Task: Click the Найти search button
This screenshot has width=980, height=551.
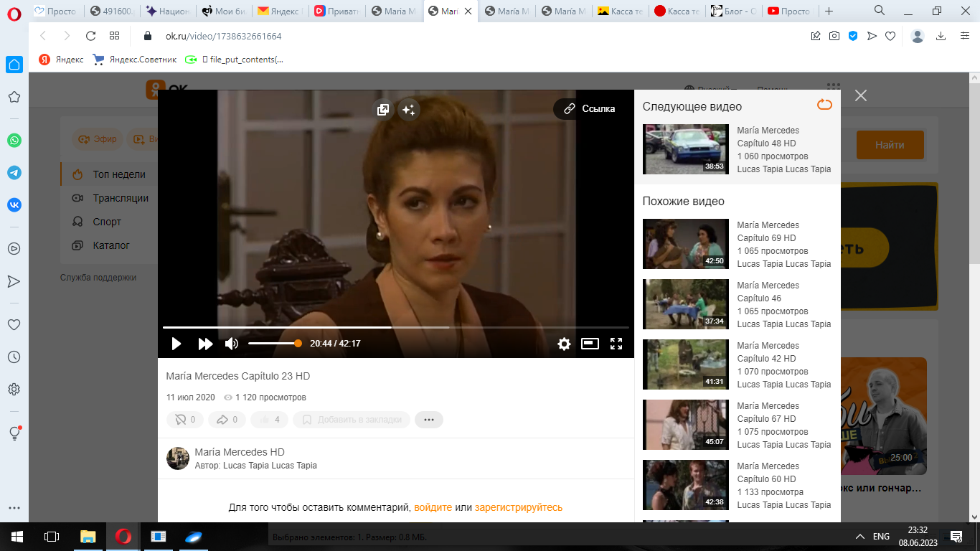Action: pos(890,145)
